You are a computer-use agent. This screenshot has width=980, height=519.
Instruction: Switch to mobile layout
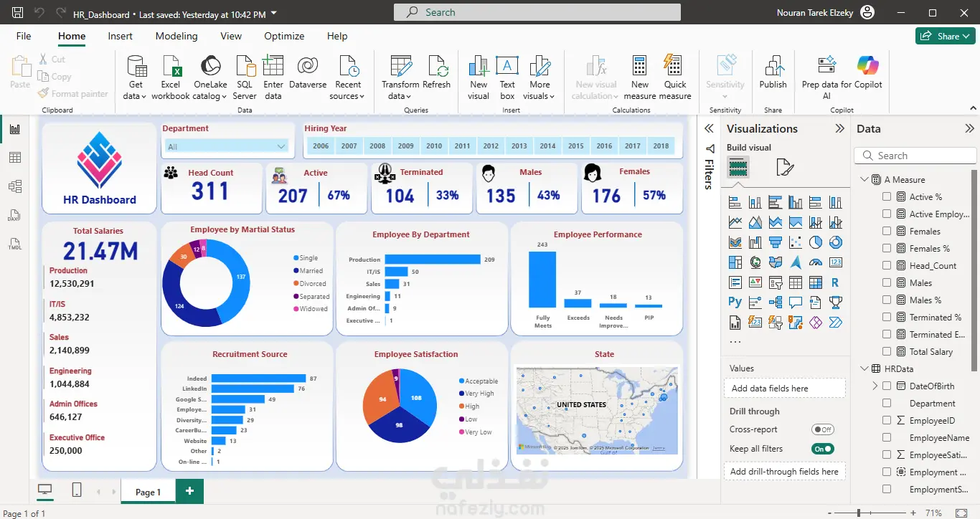[x=77, y=490]
